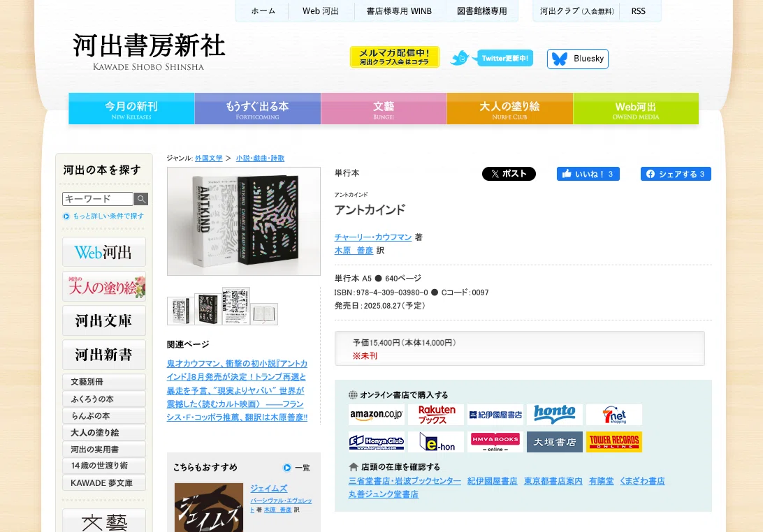Open 図書館様専用 in top menu

tap(481, 10)
